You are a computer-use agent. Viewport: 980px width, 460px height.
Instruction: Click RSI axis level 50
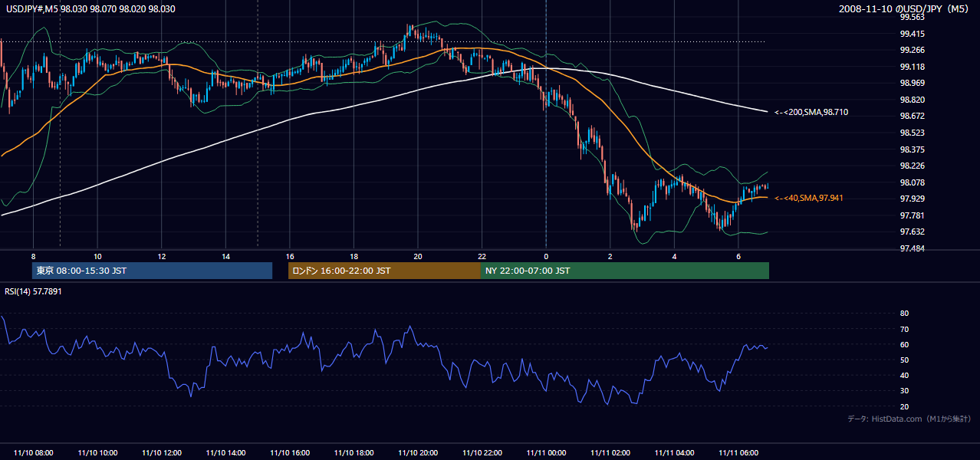pyautogui.click(x=904, y=360)
